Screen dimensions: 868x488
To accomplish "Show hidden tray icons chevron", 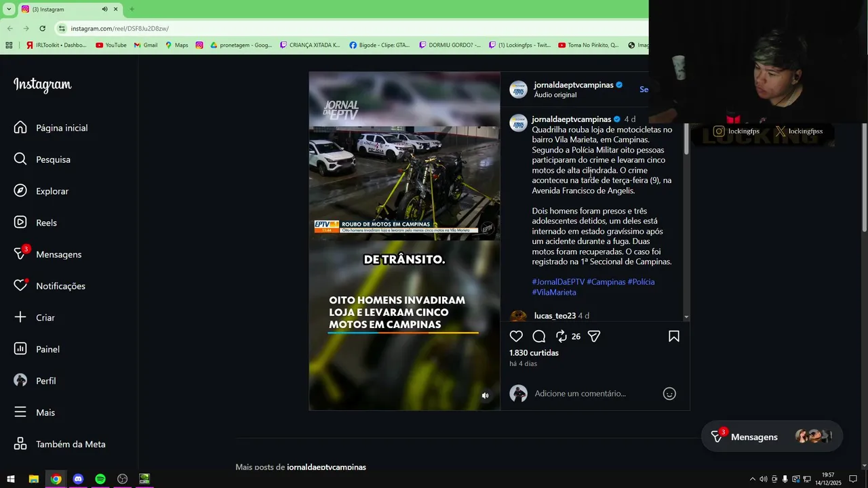I will click(x=752, y=479).
